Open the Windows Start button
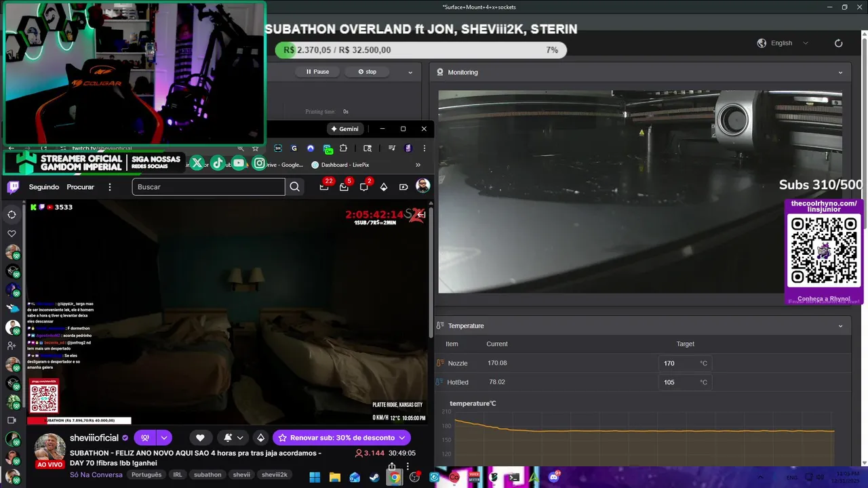Image resolution: width=868 pixels, height=488 pixels. (315, 477)
